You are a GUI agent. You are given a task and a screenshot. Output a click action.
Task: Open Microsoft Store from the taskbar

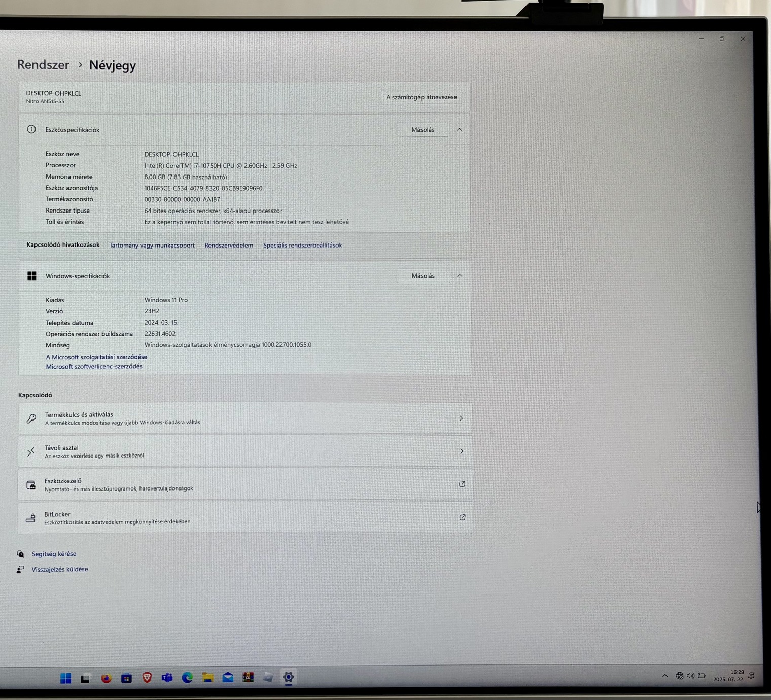click(x=126, y=678)
